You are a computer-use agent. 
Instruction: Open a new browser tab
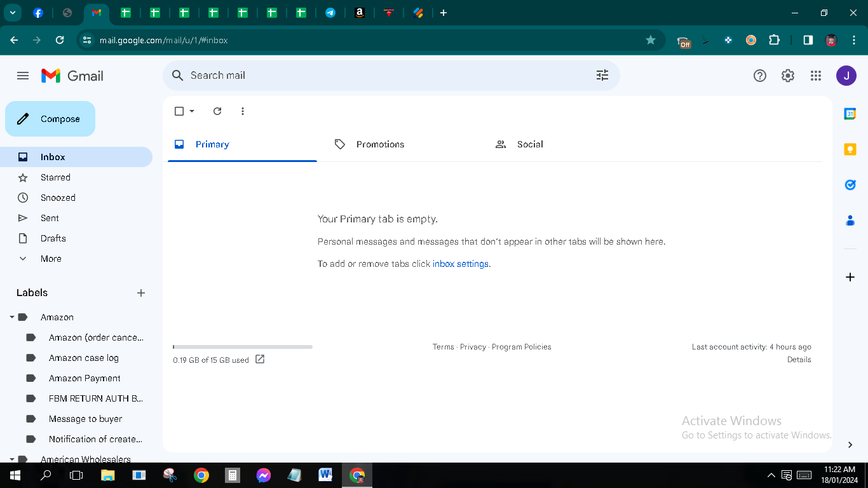pyautogui.click(x=444, y=13)
